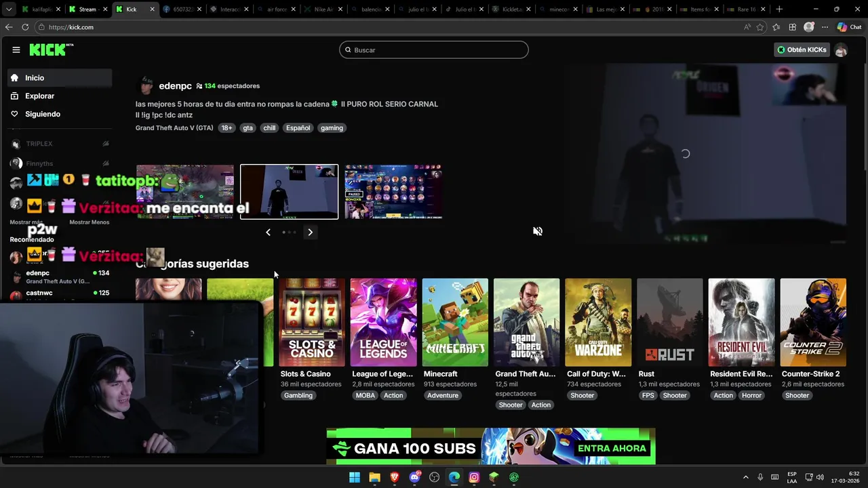Show hidden system tray icons

[x=746, y=477]
